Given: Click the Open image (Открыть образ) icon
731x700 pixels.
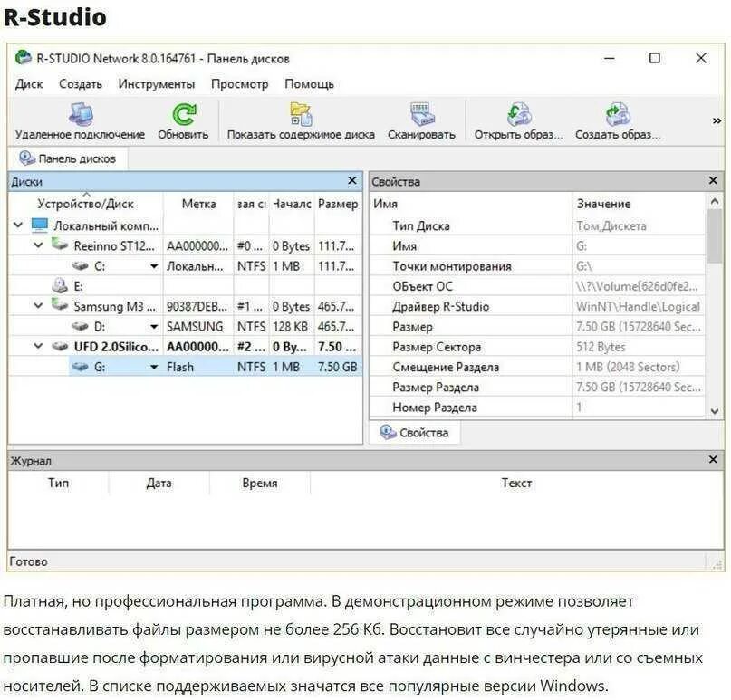Looking at the screenshot, I should point(519,114).
